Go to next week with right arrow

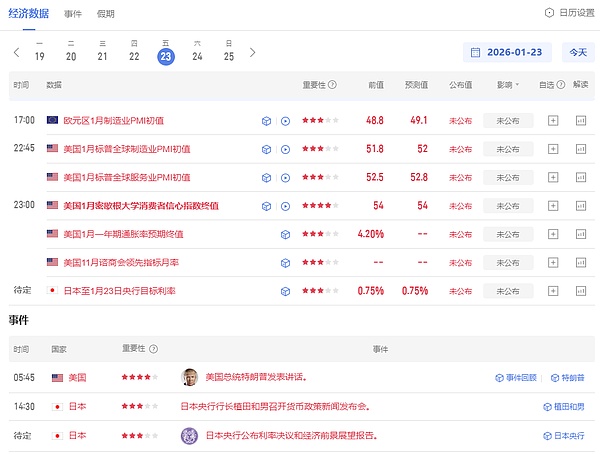[x=252, y=52]
